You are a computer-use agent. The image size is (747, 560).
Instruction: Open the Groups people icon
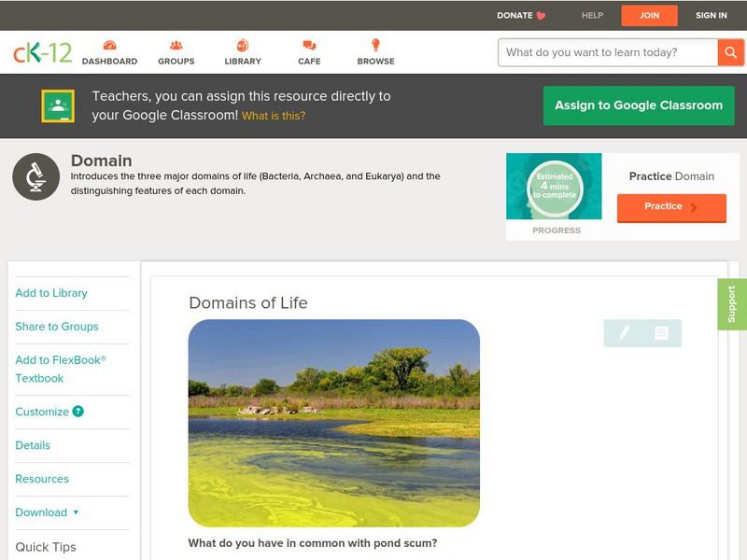[x=176, y=45]
